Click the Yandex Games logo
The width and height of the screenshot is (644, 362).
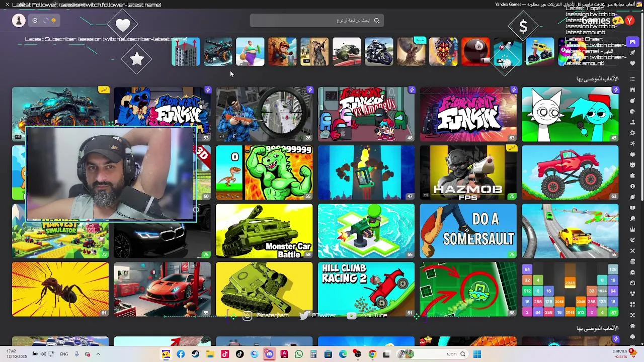pyautogui.click(x=602, y=21)
